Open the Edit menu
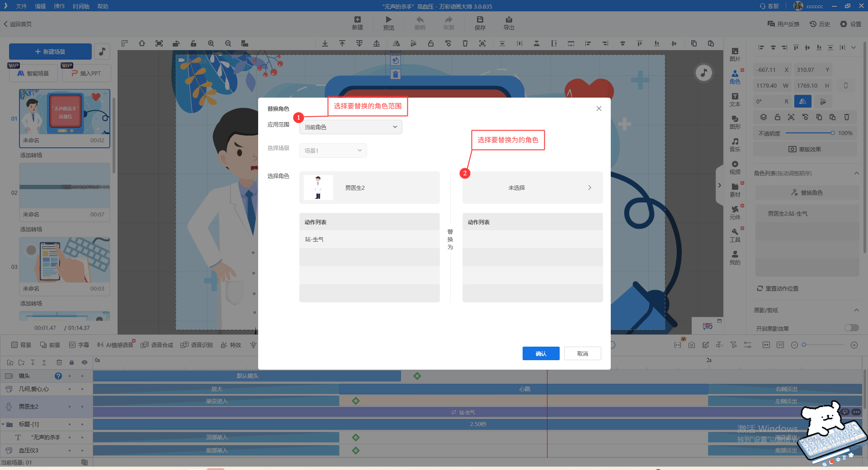Image resolution: width=868 pixels, height=470 pixels. pyautogui.click(x=40, y=6)
